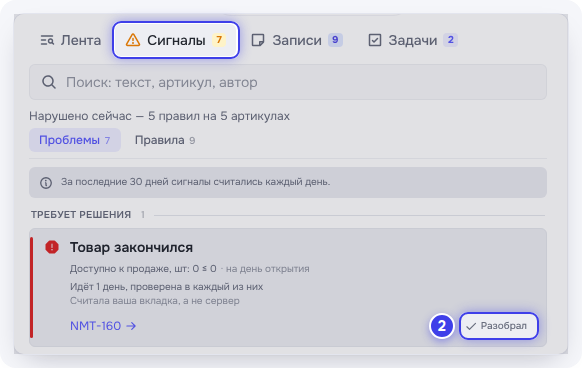This screenshot has width=582, height=368.
Task: Click the warning triangle icon in Сигналы
Action: 133,40
